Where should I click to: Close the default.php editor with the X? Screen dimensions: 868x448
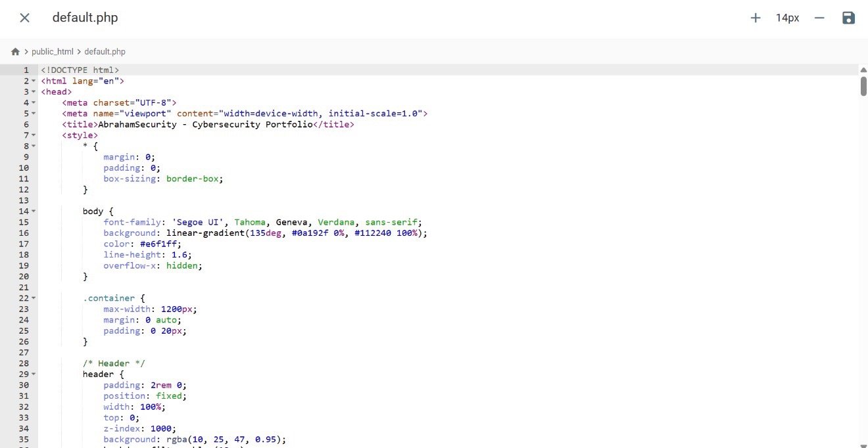[24, 18]
